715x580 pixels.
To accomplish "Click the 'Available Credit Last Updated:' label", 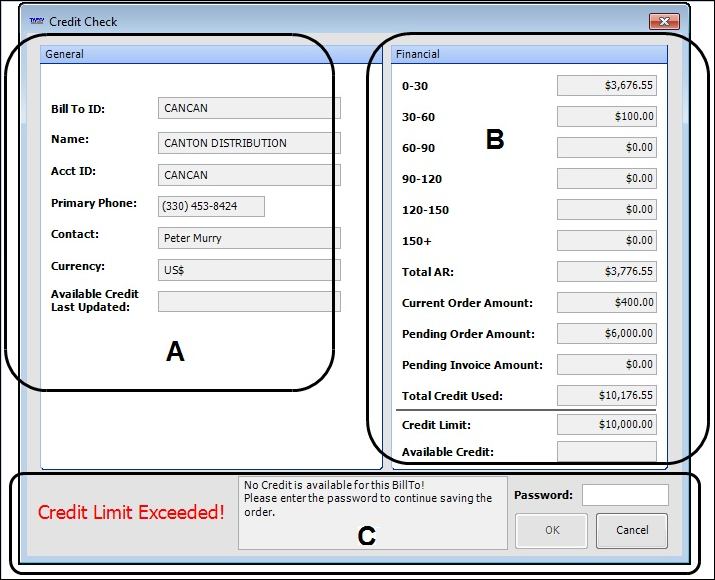I will (x=95, y=300).
